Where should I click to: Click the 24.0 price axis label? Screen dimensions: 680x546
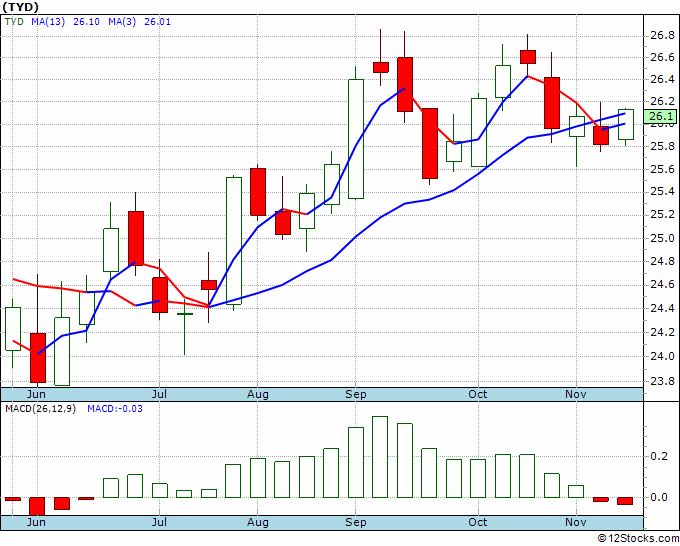(x=662, y=356)
